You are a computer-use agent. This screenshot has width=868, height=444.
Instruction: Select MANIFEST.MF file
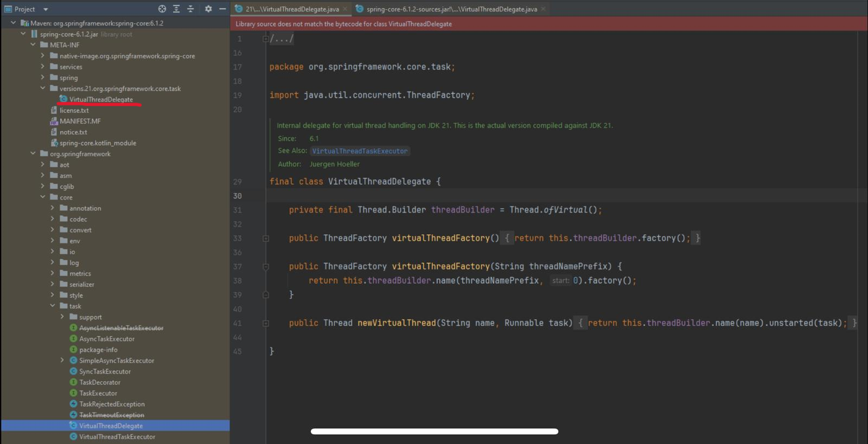click(80, 121)
